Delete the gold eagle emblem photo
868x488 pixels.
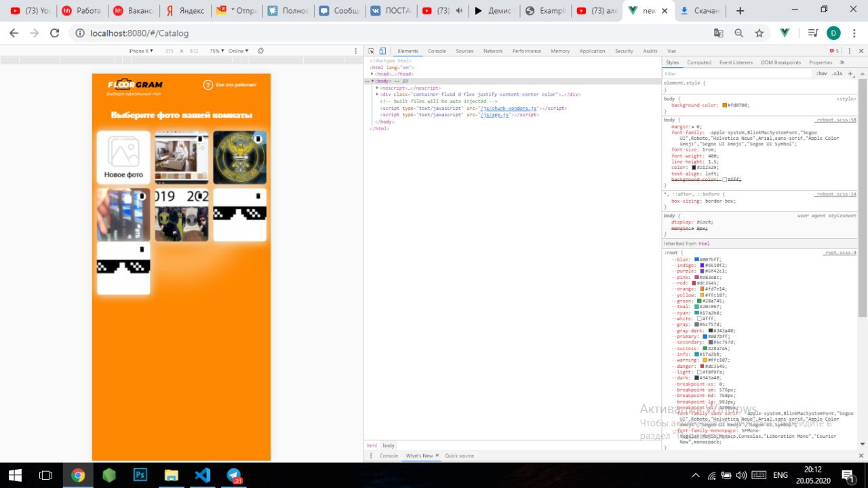258,138
